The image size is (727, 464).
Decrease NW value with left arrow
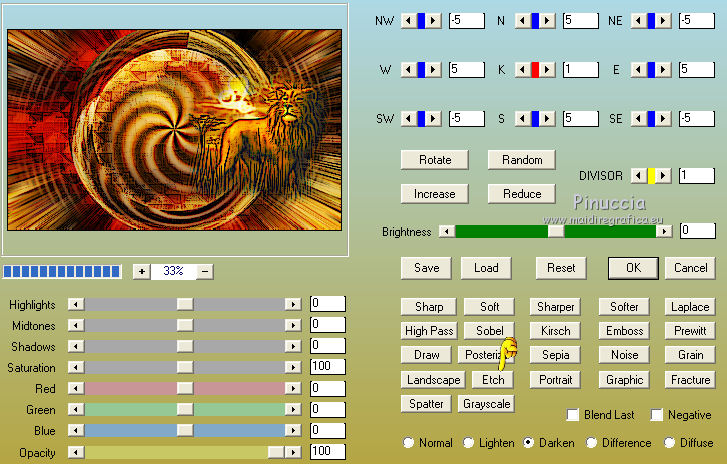[x=408, y=21]
